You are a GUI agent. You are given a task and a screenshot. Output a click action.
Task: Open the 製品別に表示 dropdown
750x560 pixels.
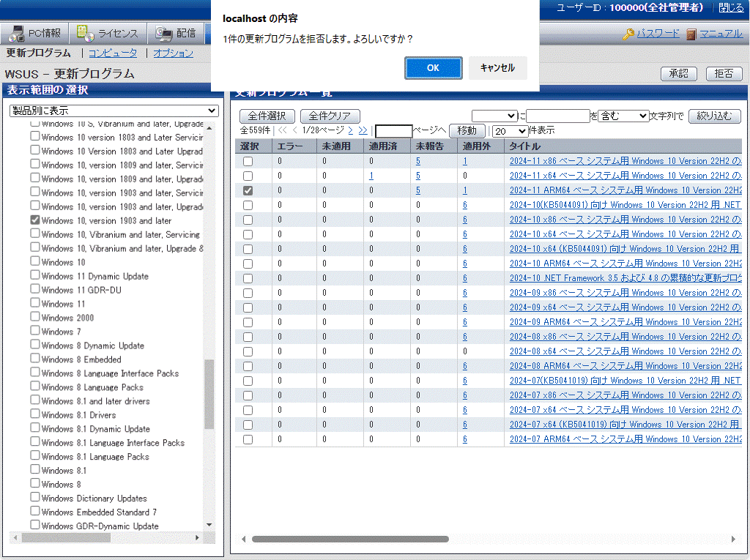pyautogui.click(x=114, y=111)
